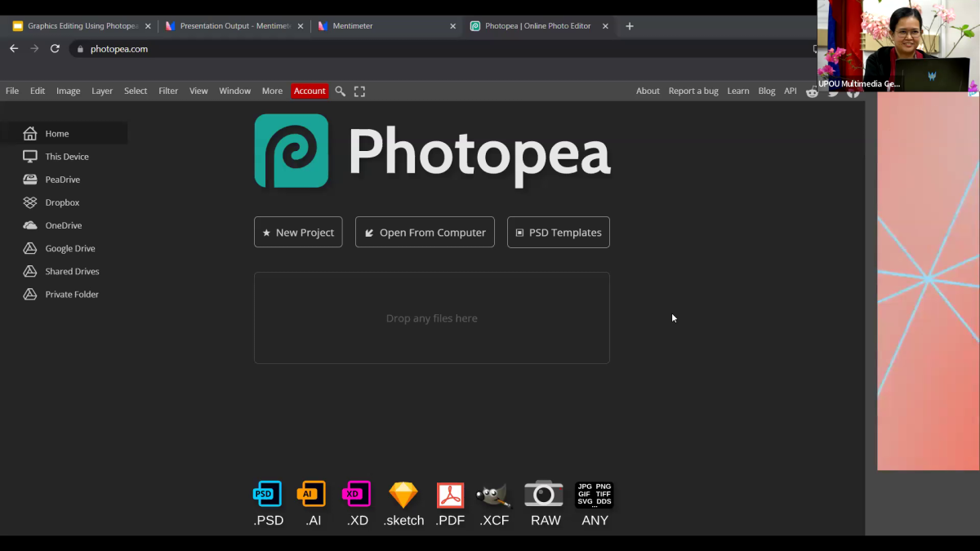Screen dimensions: 980x551
Task: Expand the Layer menu
Action: coord(102,91)
